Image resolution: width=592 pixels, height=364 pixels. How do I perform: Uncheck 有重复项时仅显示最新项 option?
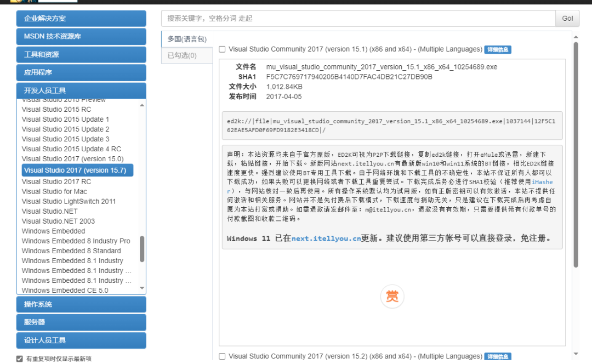click(x=19, y=358)
